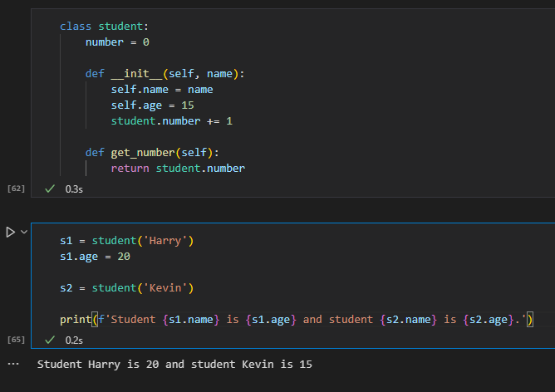The height and width of the screenshot is (392, 555).
Task: Click the 'self.name = name' line
Action: pos(162,89)
